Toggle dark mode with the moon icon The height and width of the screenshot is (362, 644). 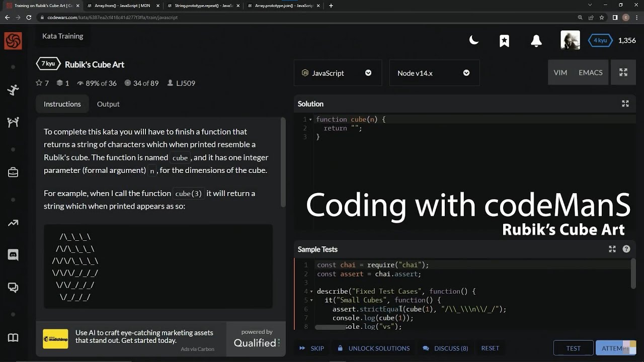click(474, 40)
